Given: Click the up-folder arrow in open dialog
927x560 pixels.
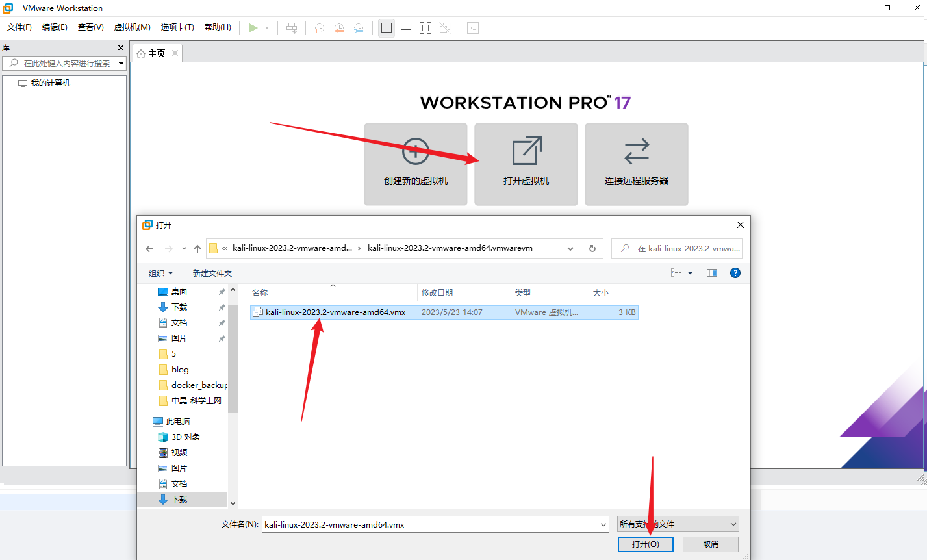Looking at the screenshot, I should tap(197, 249).
